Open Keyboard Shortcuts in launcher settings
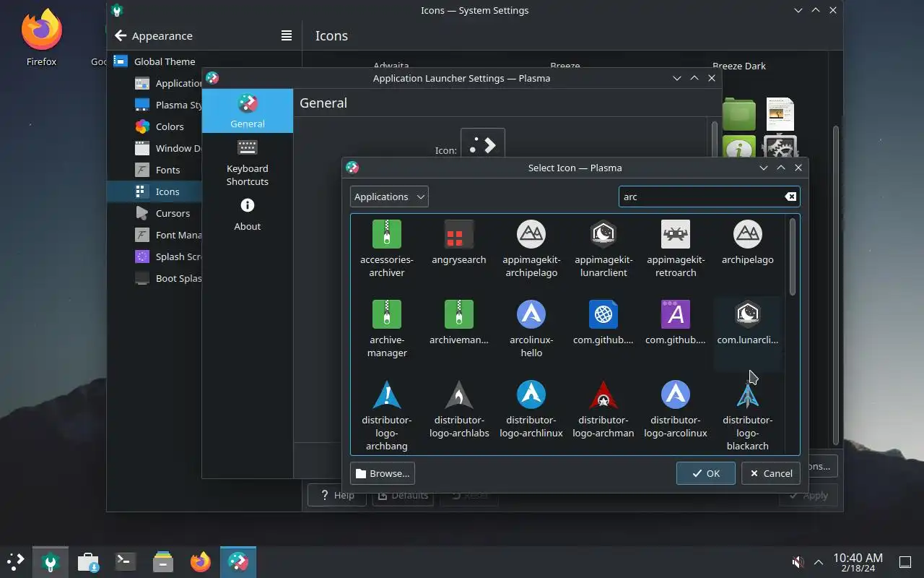 [248, 163]
